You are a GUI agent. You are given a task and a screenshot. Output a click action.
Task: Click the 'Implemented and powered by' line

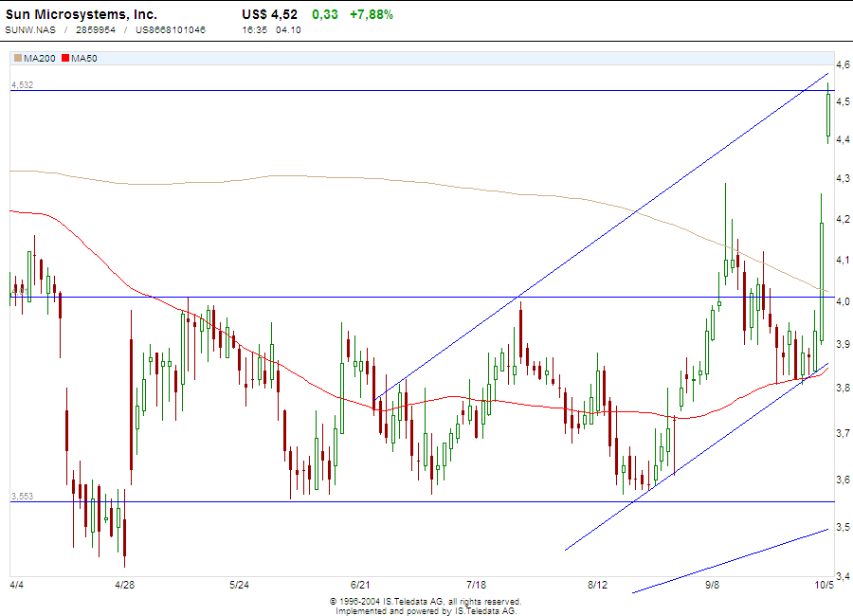point(426,611)
